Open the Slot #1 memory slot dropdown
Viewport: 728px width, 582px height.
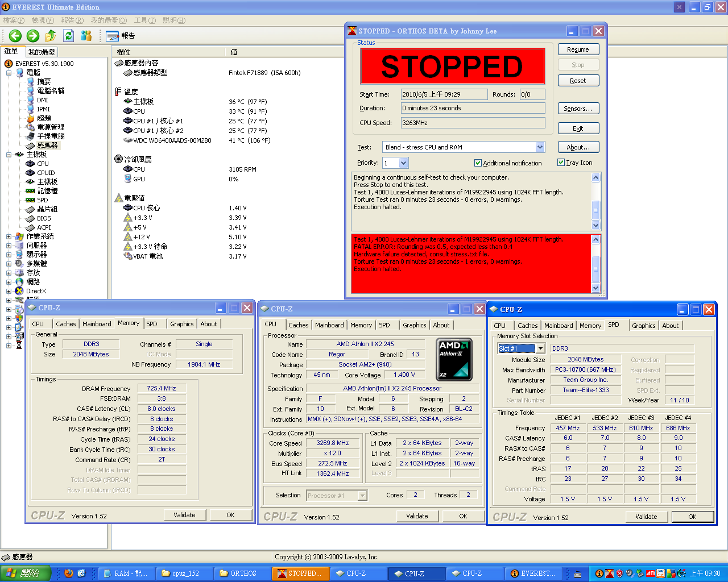click(x=540, y=348)
